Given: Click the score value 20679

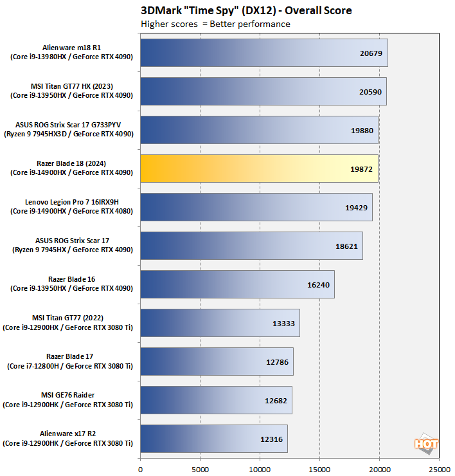Looking at the screenshot, I should tap(371, 53).
